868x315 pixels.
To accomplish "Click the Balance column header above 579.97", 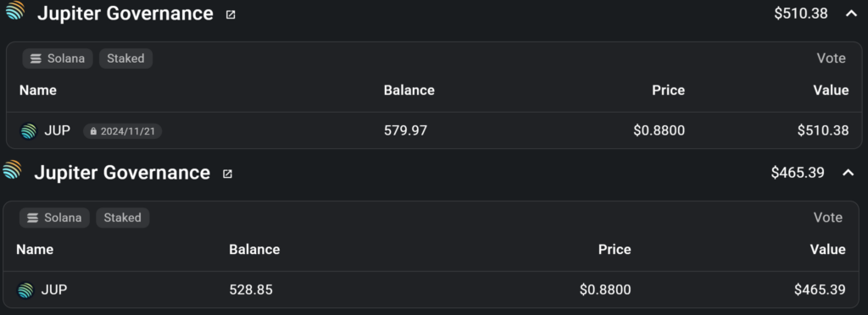I will pos(409,90).
